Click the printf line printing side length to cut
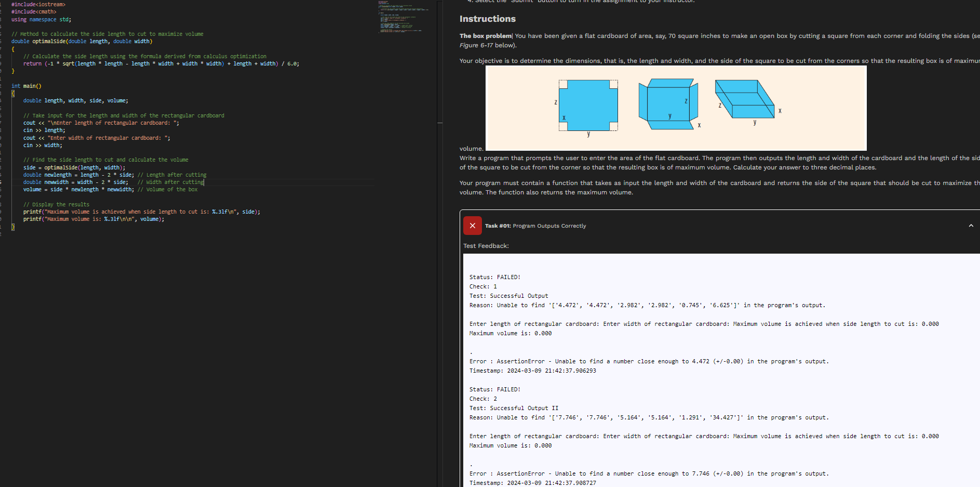980x487 pixels. coord(142,212)
